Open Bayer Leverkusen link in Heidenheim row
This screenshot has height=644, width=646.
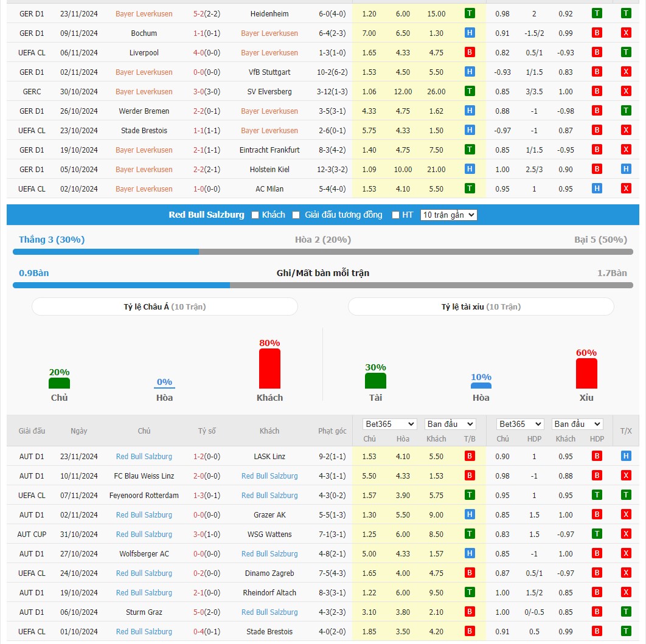click(x=144, y=13)
